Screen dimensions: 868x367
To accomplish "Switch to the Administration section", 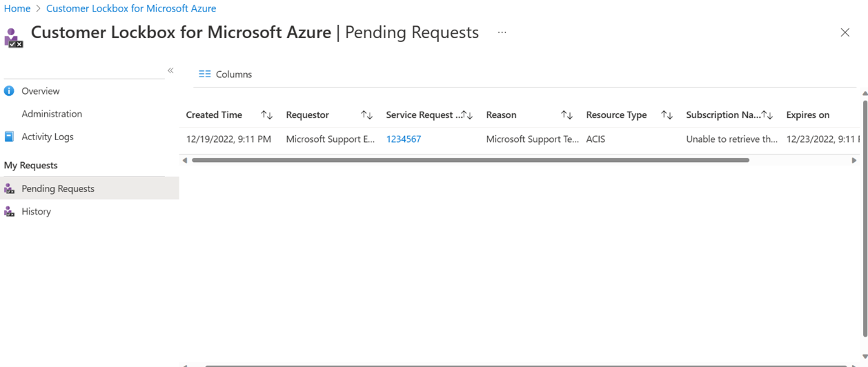I will (x=52, y=113).
